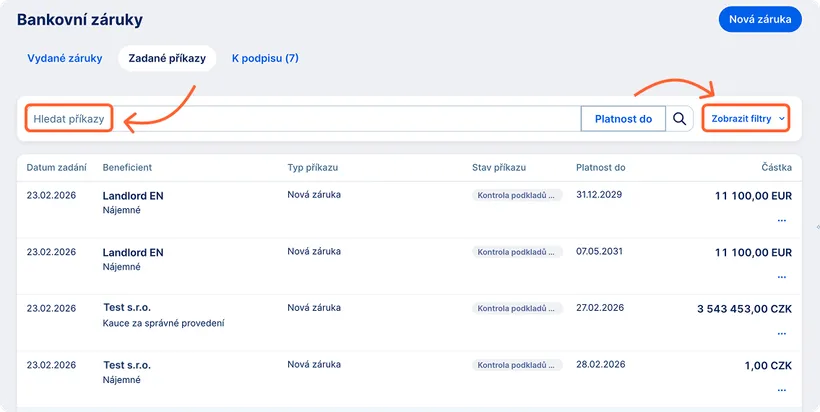Click the Typ příkazu column header
Screen dimensions: 820x412
[x=313, y=167]
